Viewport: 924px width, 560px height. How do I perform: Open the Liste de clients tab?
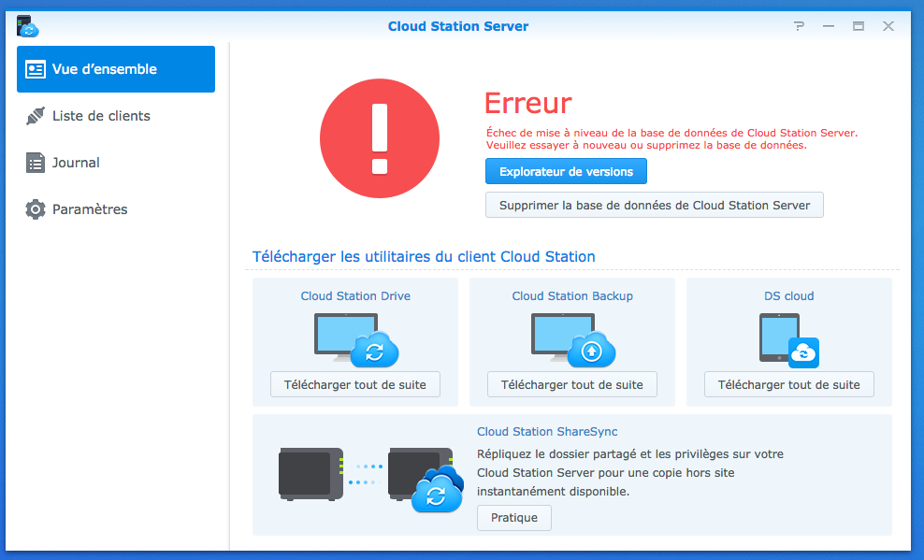pos(101,116)
